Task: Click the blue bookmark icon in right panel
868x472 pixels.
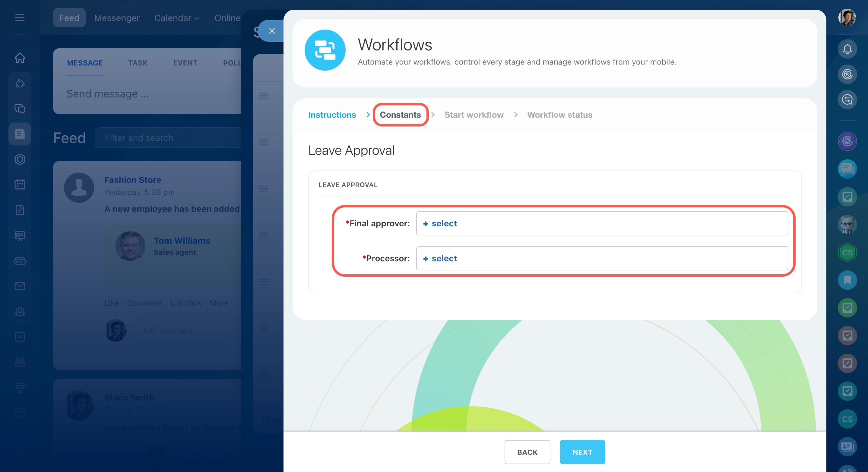Action: click(847, 280)
